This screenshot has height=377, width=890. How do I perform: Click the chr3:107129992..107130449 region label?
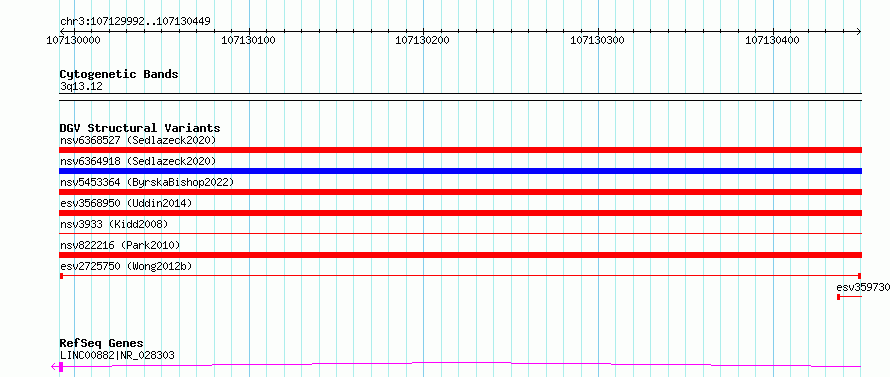(135, 22)
